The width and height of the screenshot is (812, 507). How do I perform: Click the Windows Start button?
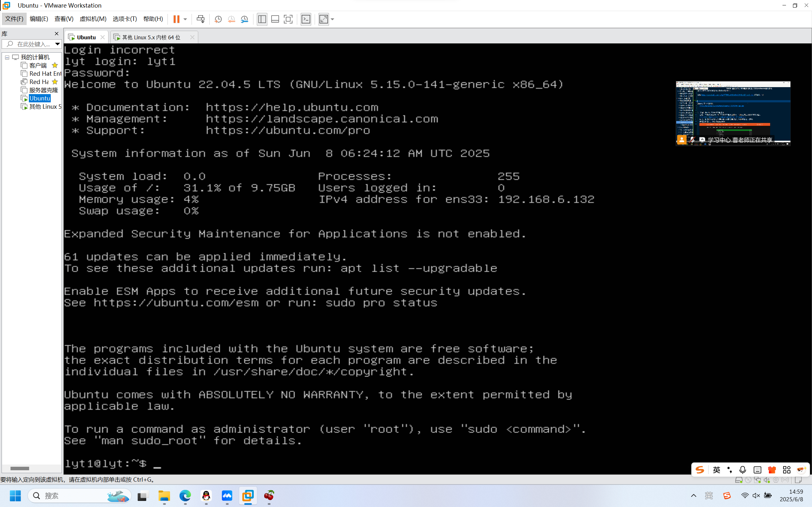click(15, 496)
